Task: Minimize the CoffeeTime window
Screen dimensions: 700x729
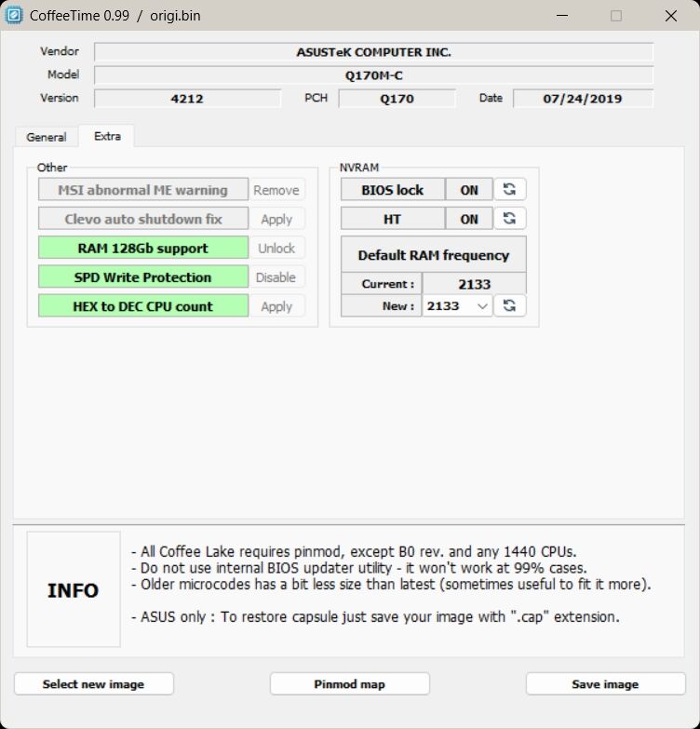Action: coord(562,15)
